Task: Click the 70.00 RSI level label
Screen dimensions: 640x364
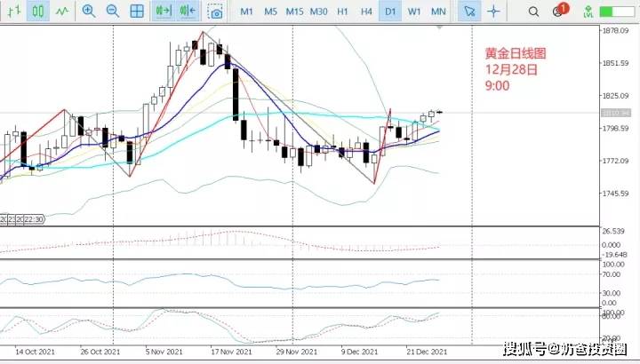Action: click(611, 274)
